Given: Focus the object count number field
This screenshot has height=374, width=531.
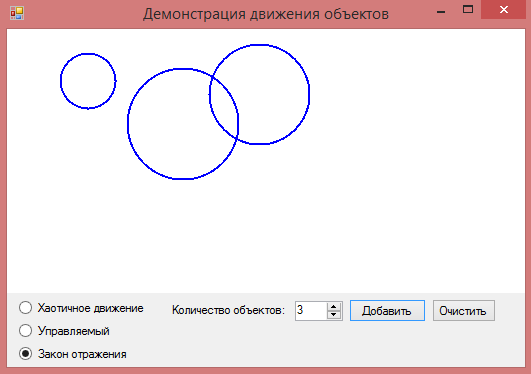Looking at the screenshot, I should pyautogui.click(x=311, y=310).
